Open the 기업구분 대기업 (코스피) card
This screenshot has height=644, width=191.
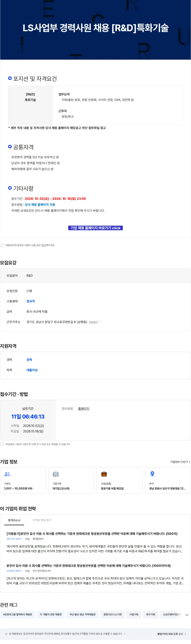[x=71, y=481]
